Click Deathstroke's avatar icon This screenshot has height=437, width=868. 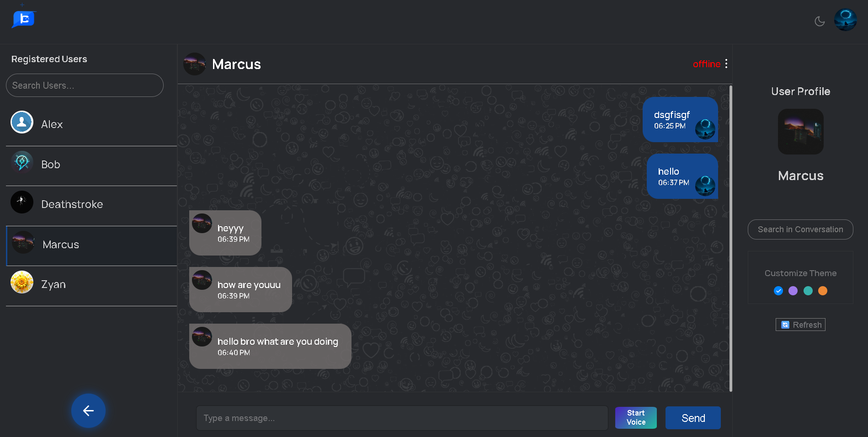(x=22, y=202)
